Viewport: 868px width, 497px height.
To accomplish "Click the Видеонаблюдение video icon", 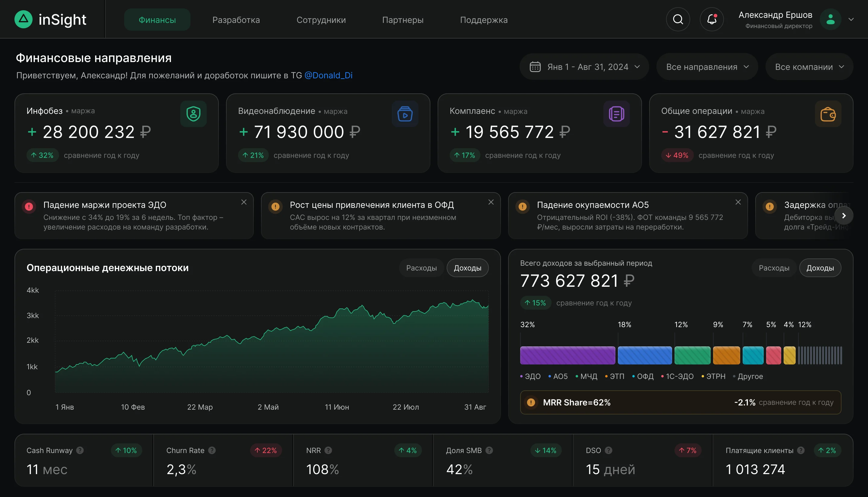I will tap(405, 114).
